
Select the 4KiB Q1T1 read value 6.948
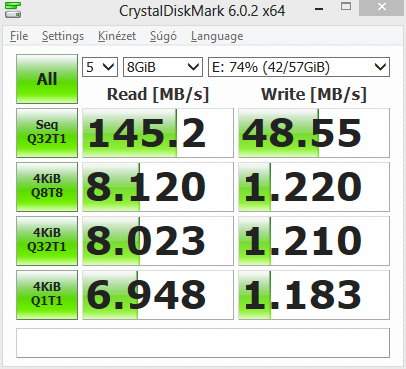(x=158, y=295)
